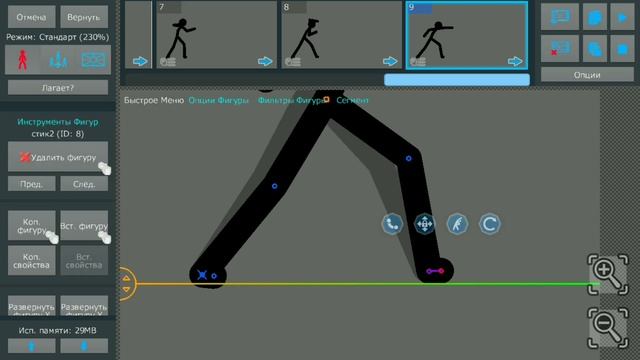The width and height of the screenshot is (640, 360).
Task: Click the Коп. свойства button
Action: click(x=31, y=261)
